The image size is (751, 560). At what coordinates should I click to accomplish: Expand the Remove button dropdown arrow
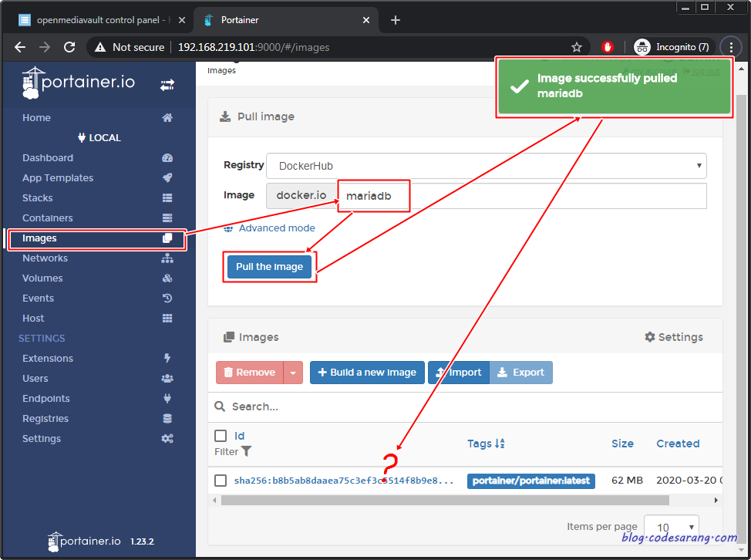pos(293,373)
